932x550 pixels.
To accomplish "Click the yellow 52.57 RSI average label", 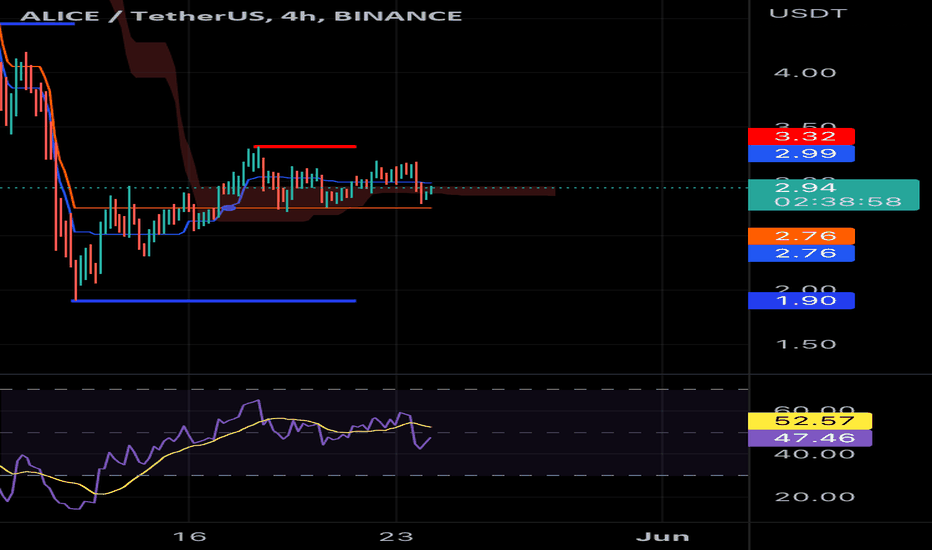I will pyautogui.click(x=810, y=421).
